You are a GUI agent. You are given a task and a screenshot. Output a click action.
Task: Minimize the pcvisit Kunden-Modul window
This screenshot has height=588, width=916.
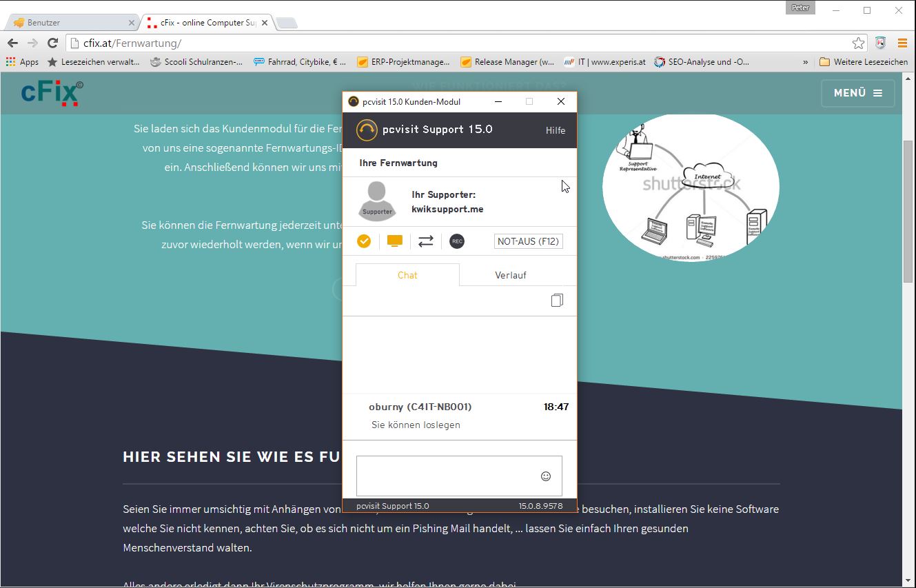(498, 102)
